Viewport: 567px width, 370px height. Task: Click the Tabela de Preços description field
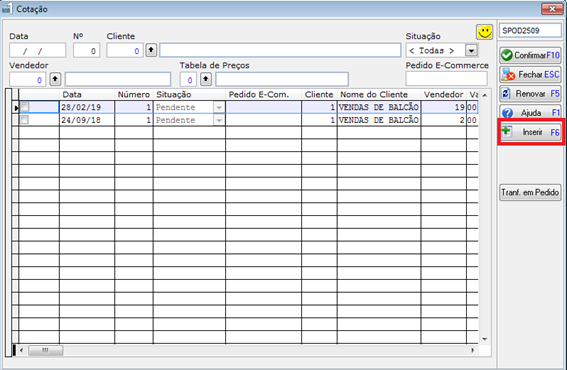coord(282,80)
